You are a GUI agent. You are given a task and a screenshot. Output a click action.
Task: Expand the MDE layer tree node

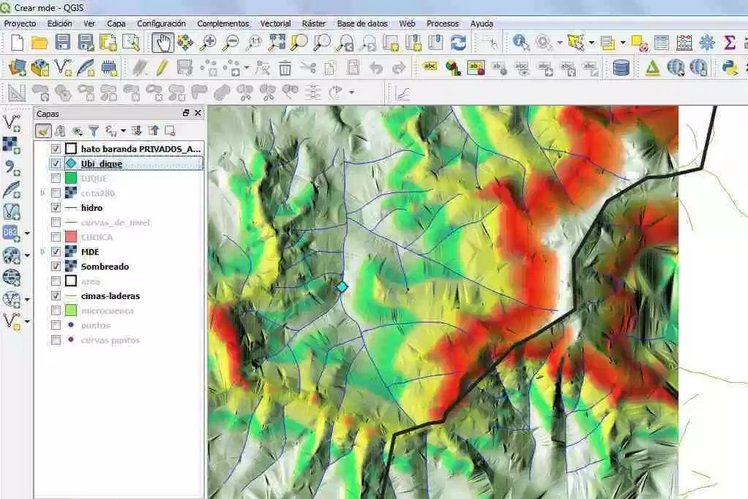(42, 252)
